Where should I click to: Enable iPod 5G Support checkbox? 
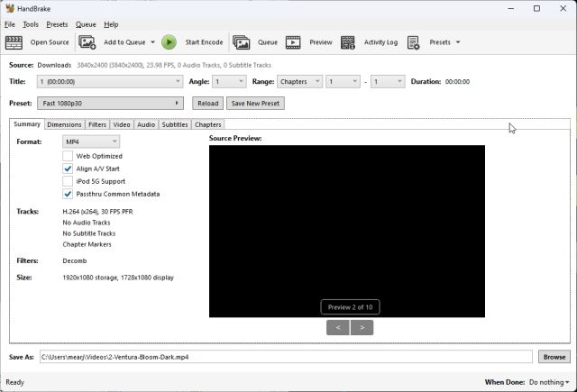pyautogui.click(x=68, y=181)
